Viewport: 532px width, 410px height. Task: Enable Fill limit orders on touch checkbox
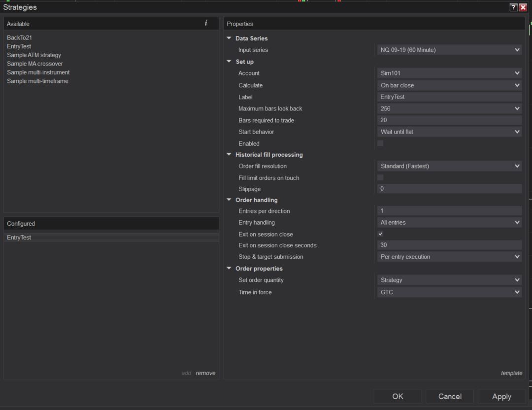[380, 177]
